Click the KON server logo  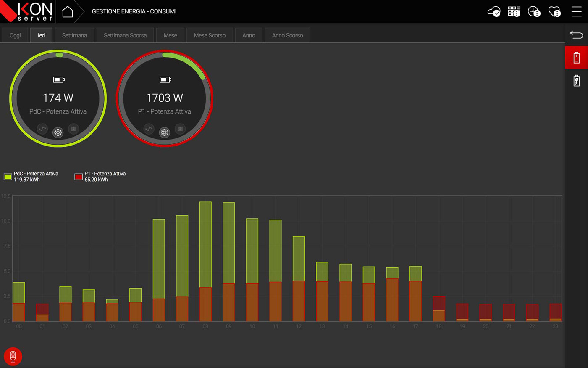[29, 11]
